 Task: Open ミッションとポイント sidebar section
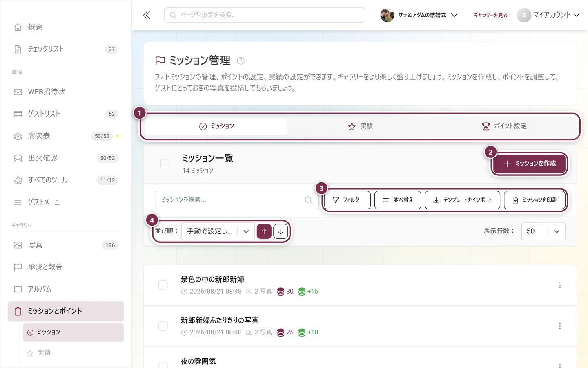(x=66, y=311)
